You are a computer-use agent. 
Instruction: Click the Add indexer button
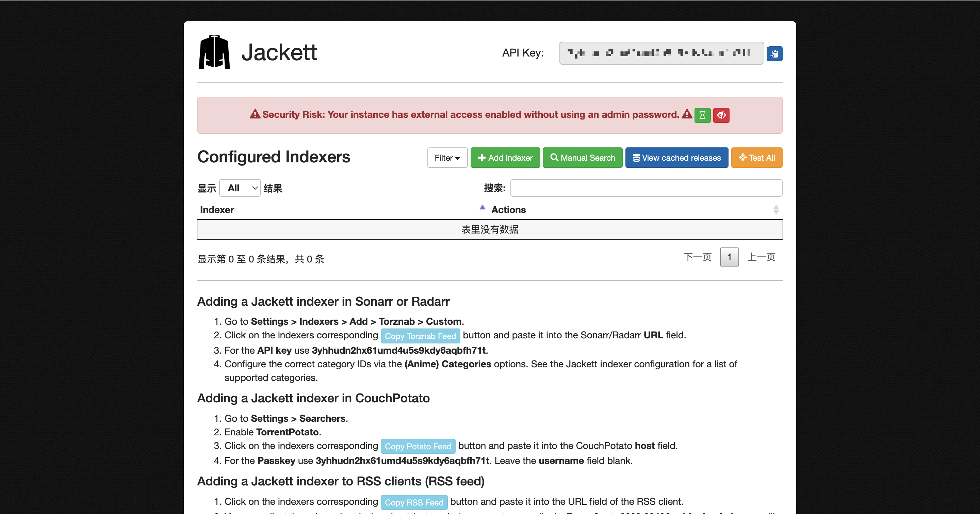pos(505,158)
